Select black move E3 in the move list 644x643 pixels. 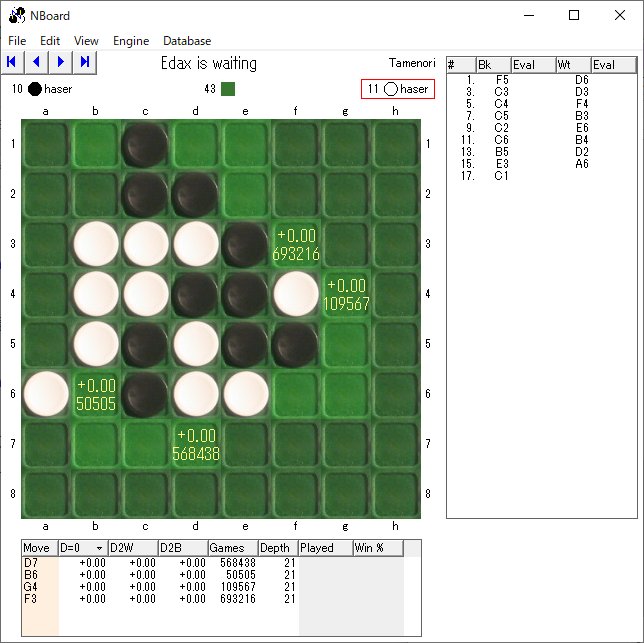502,164
